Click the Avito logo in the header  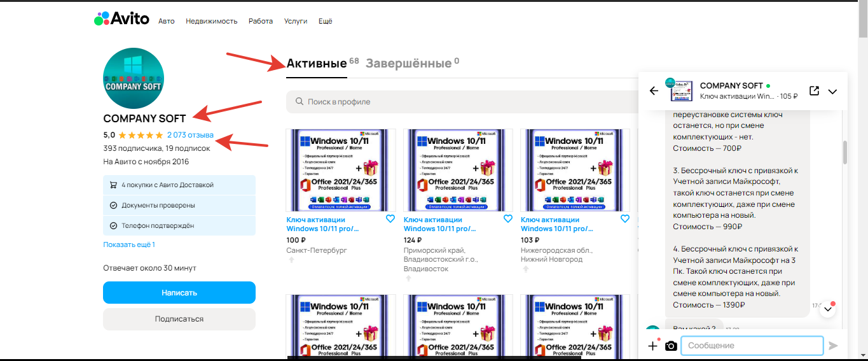[x=121, y=20]
